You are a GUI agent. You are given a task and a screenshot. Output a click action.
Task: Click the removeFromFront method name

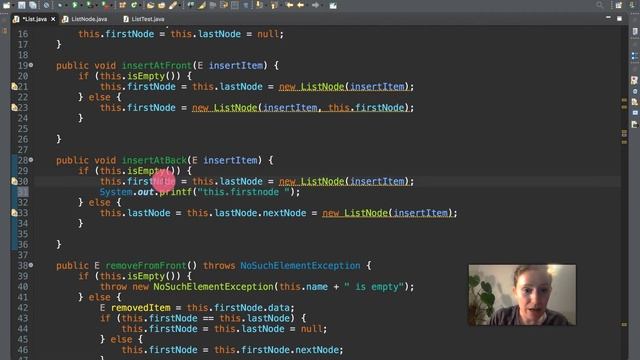point(146,266)
